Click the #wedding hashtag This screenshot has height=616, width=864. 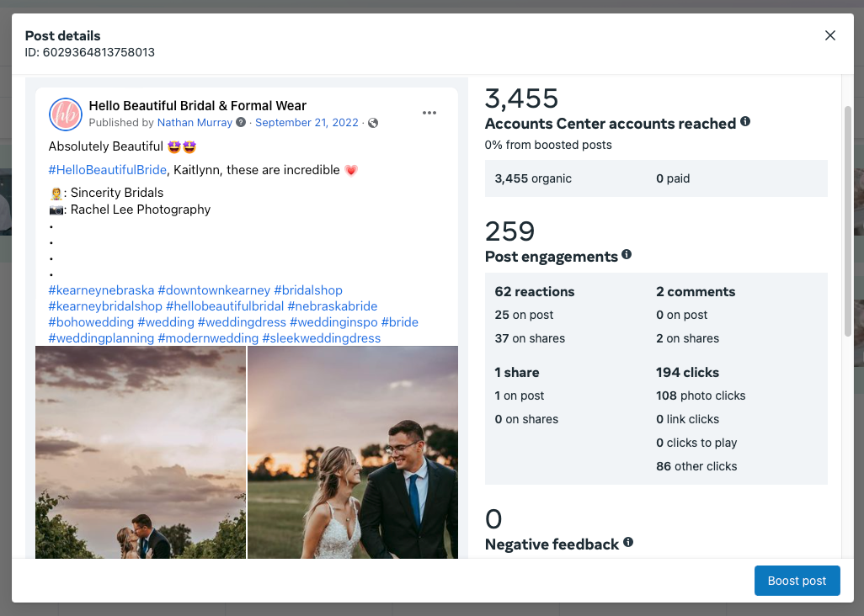pyautogui.click(x=166, y=322)
